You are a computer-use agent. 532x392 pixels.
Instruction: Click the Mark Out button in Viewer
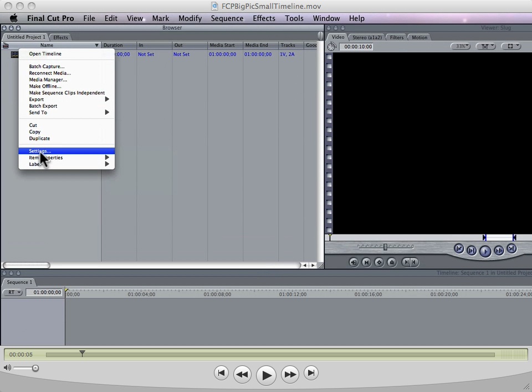pos(415,262)
